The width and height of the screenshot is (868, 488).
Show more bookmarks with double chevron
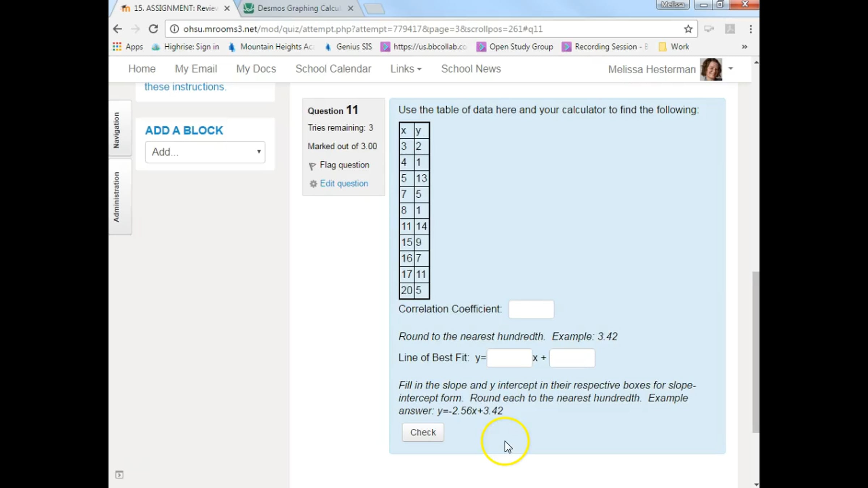pyautogui.click(x=744, y=47)
